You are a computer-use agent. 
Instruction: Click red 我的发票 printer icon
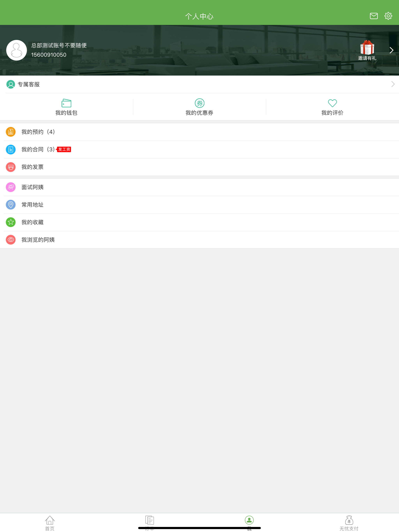pos(11,167)
